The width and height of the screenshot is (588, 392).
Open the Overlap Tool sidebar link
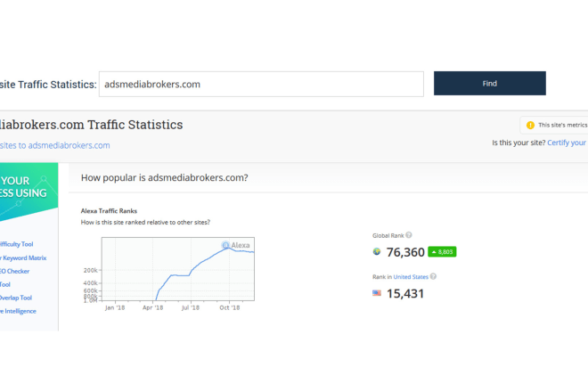pyautogui.click(x=16, y=298)
